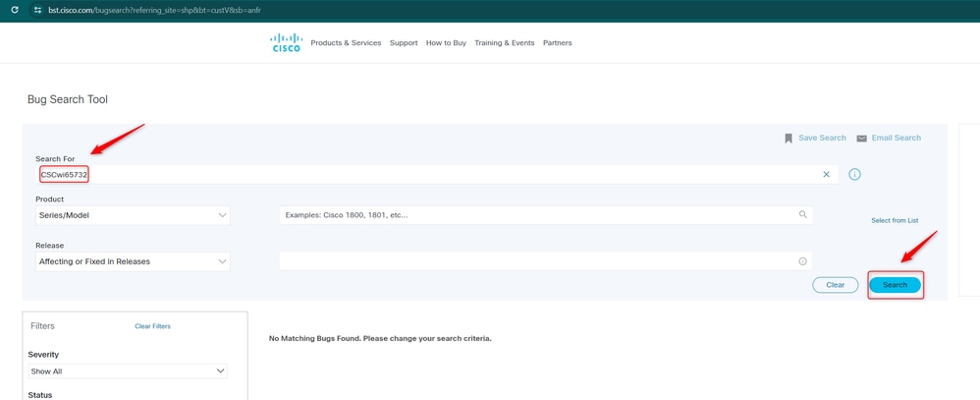This screenshot has height=400, width=980.
Task: Click the Email Search link
Action: (897, 138)
